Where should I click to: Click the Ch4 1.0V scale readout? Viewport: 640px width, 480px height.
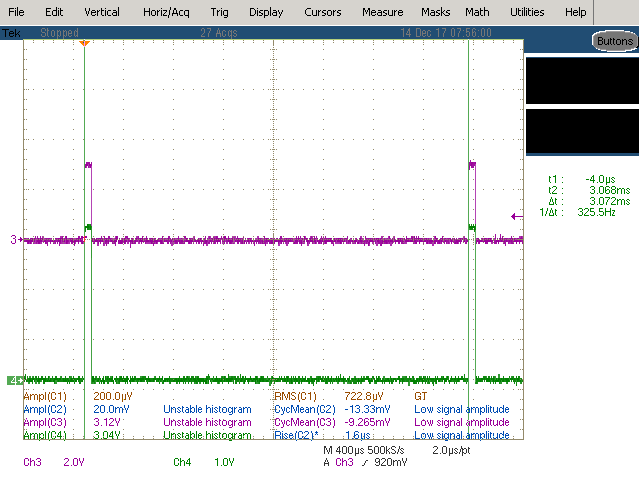204,462
